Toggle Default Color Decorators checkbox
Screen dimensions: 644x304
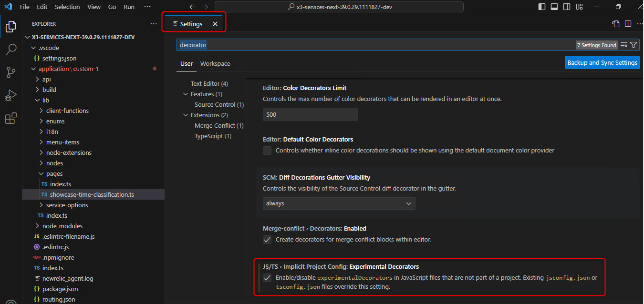267,151
